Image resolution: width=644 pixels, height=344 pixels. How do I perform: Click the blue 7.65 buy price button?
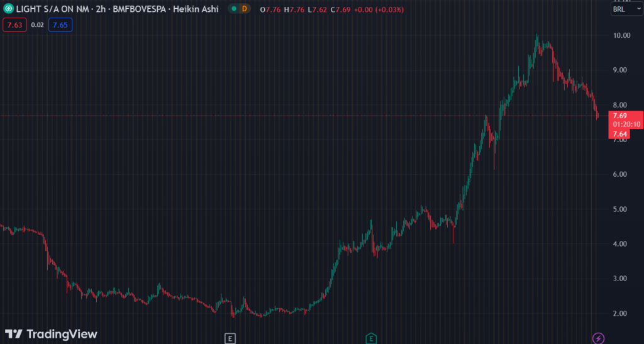point(60,25)
